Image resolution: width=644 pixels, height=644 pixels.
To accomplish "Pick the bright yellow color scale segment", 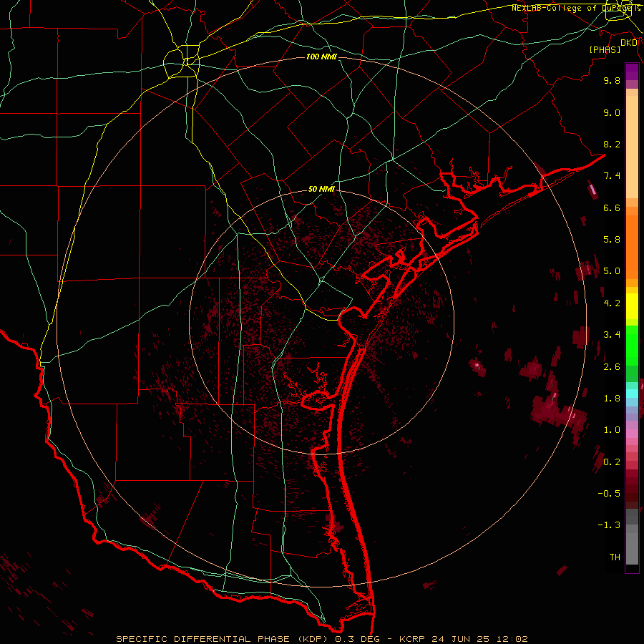I will (x=632, y=306).
